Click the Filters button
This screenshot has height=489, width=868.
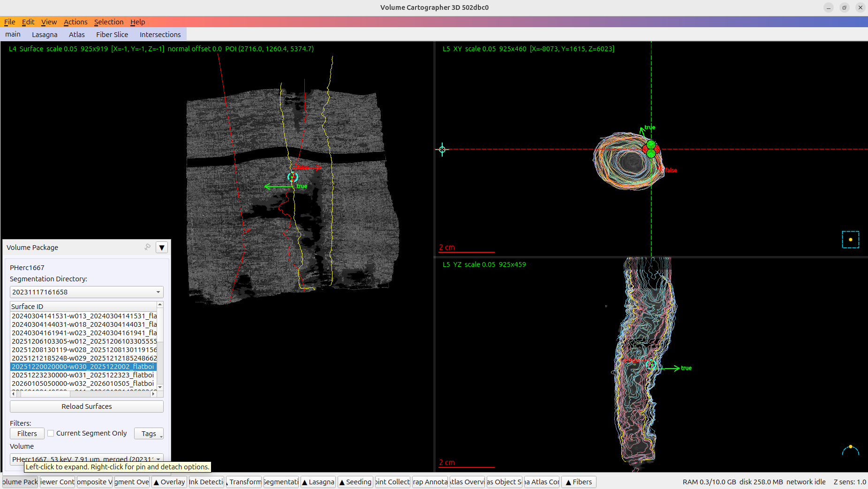pyautogui.click(x=27, y=434)
